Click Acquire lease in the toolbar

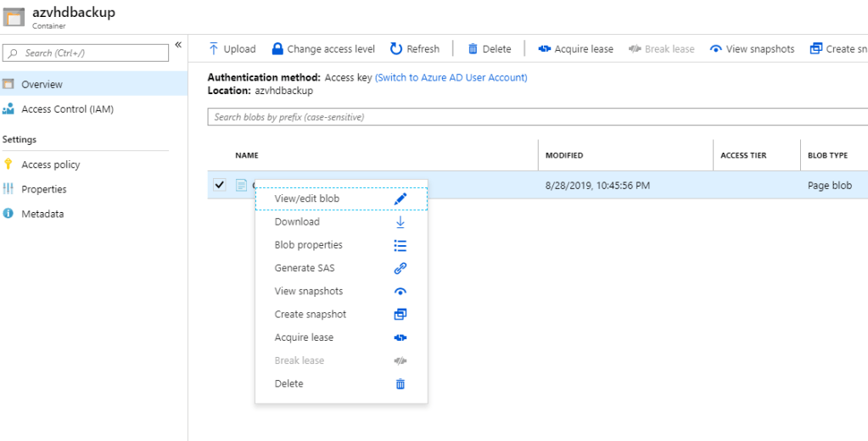pos(575,49)
